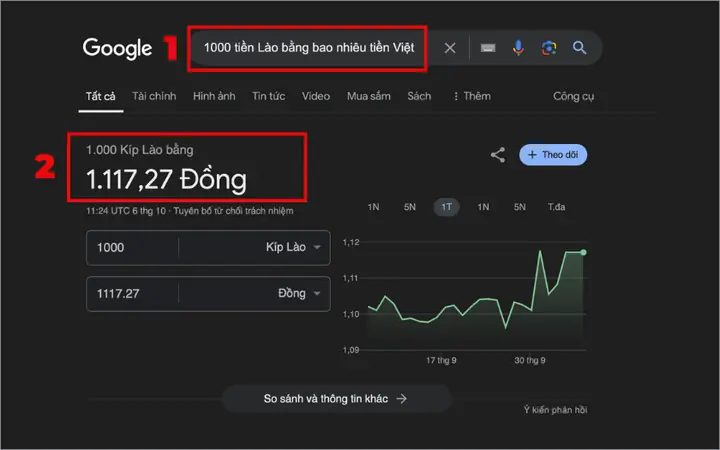The height and width of the screenshot is (450, 720).
Task: Click the Theo dõi follow button
Action: point(553,155)
